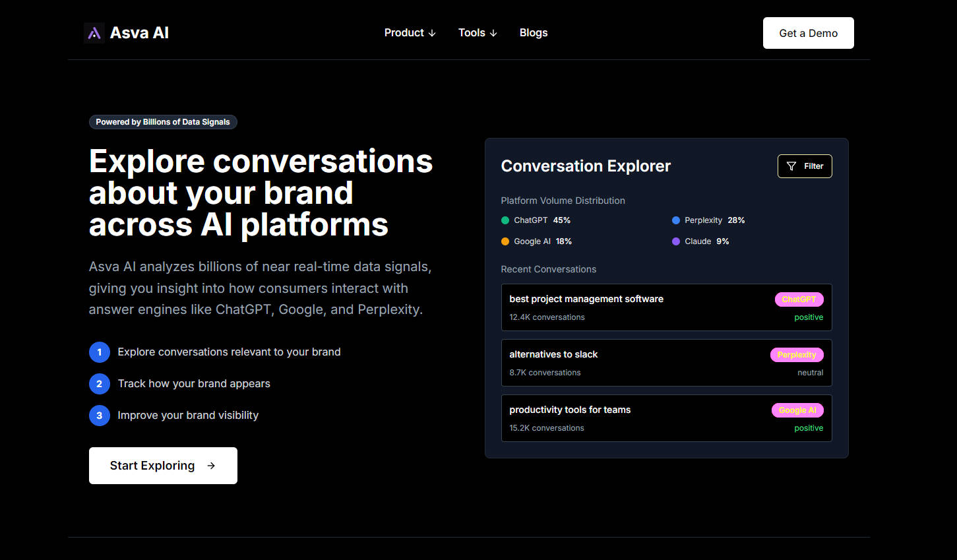
Task: Click the step 1 numbered circle
Action: coord(100,352)
